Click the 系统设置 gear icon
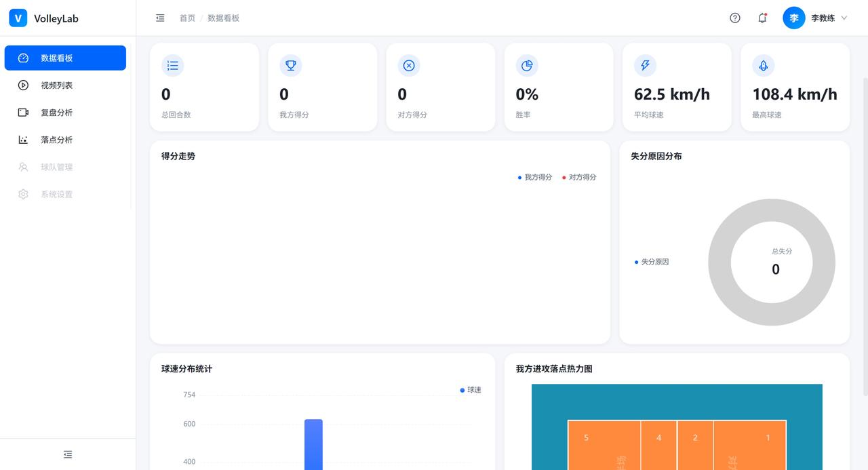868x470 pixels. pyautogui.click(x=23, y=194)
